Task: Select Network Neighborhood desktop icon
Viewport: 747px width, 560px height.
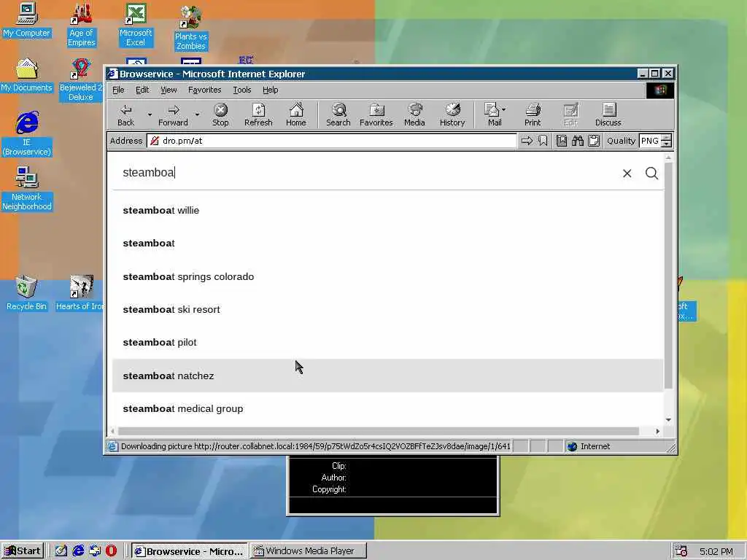Action: (26, 189)
